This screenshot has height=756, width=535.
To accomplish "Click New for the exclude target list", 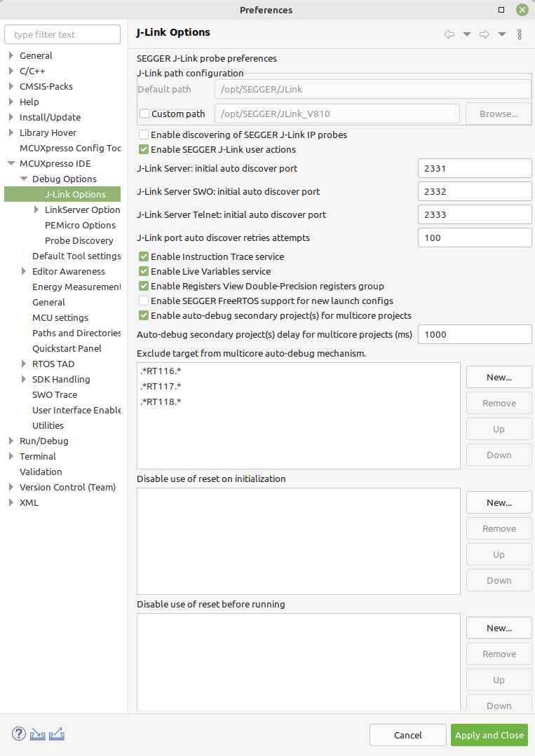I will coord(499,377).
